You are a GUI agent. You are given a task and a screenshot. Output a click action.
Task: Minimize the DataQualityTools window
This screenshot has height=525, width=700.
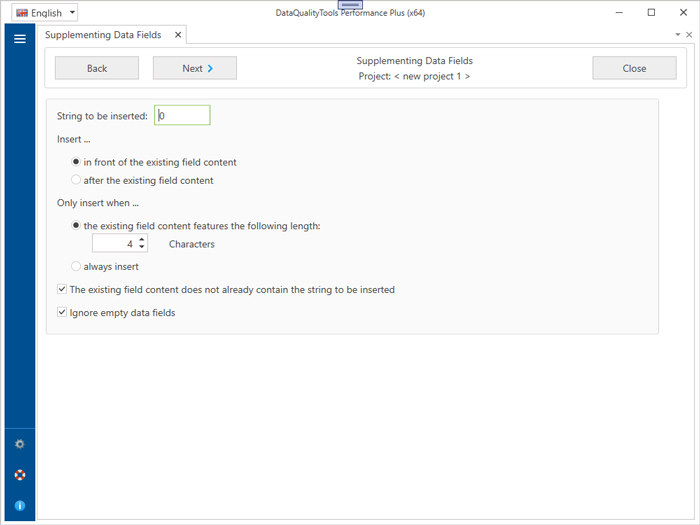[619, 12]
